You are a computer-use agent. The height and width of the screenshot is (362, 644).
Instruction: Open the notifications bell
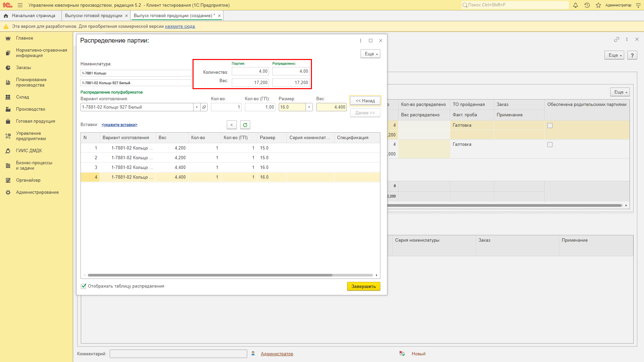point(576,5)
